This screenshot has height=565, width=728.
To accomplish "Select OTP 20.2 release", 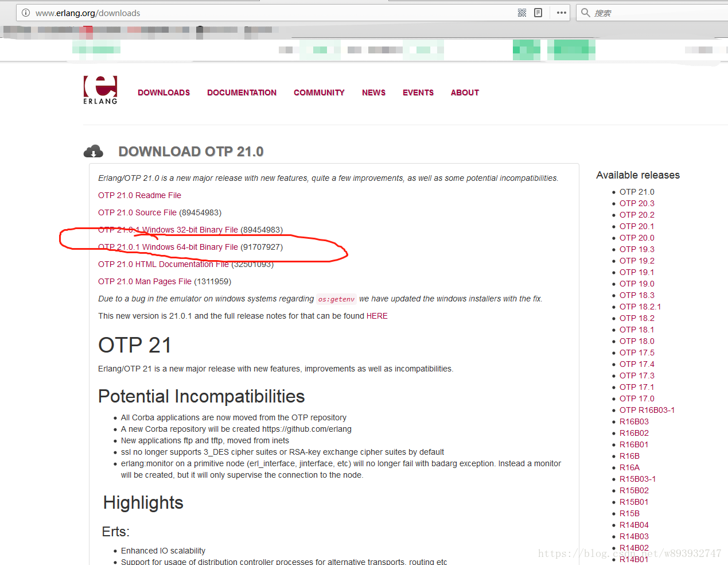I will (x=637, y=215).
